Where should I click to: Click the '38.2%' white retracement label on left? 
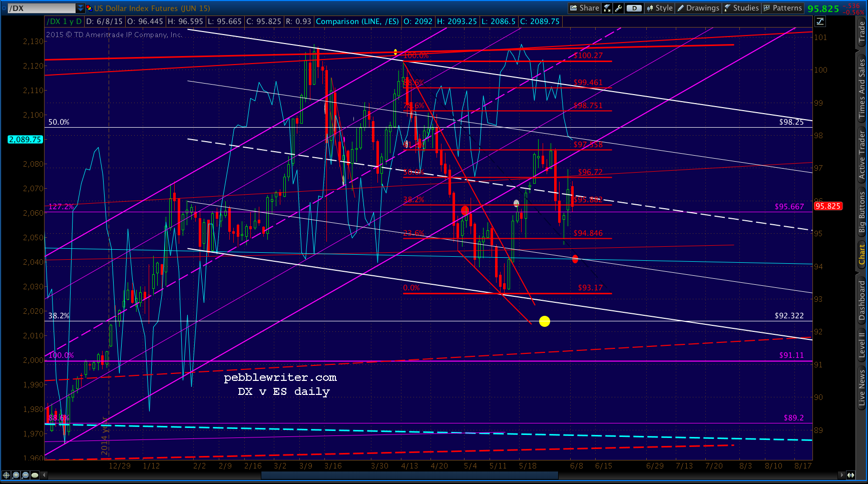tap(59, 316)
